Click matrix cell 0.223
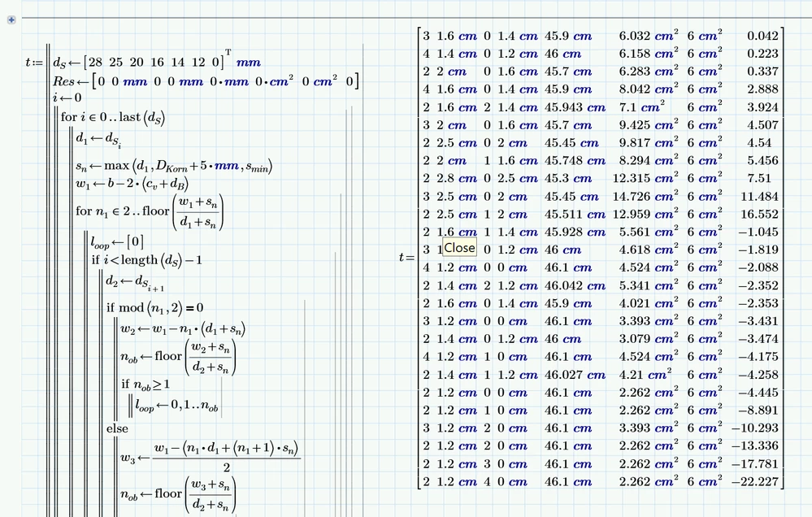 (762, 54)
